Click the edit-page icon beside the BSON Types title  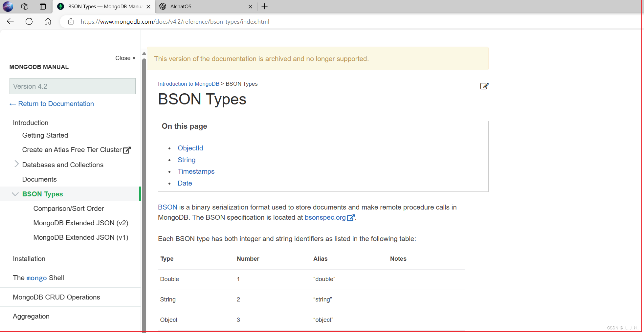tap(484, 86)
